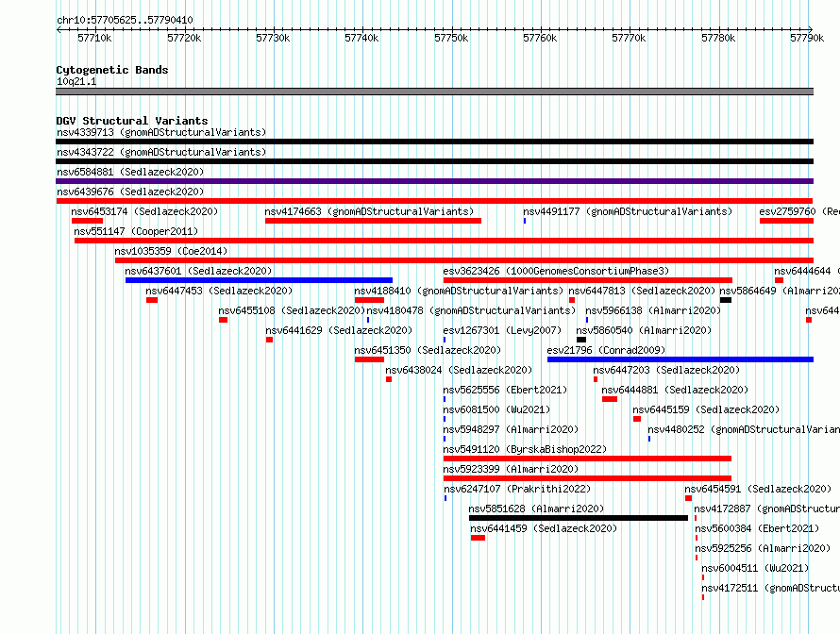
Task: Click small red marker of nsv6447453
Action: pos(152,300)
